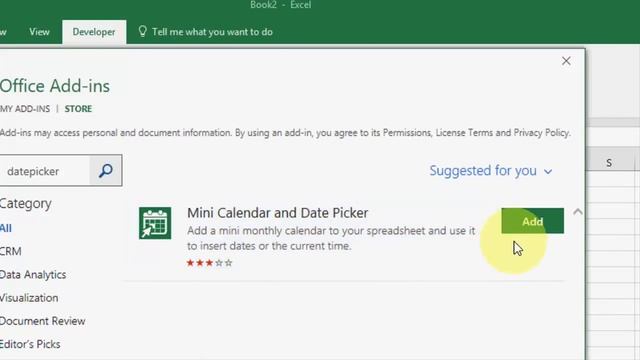The image size is (640, 360).
Task: Open Mini Calendar add-in icon
Action: pos(155,223)
